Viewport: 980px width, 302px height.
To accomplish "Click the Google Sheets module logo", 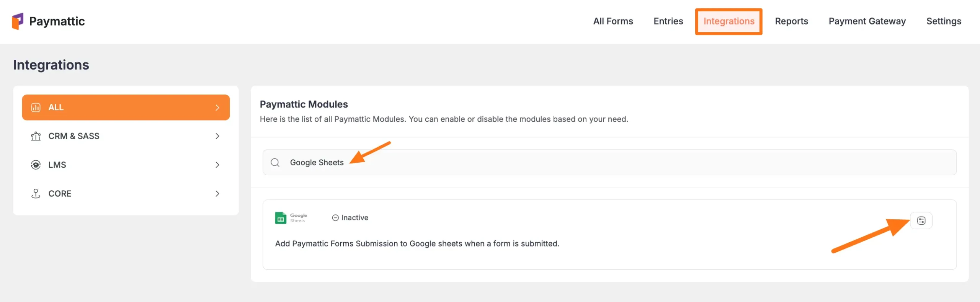I will (x=291, y=218).
